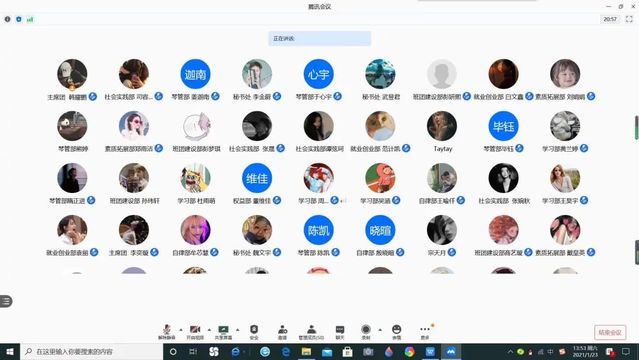Expand the arrow beside the microphone button
Viewport: 639px width, 360px height.
[181, 329]
